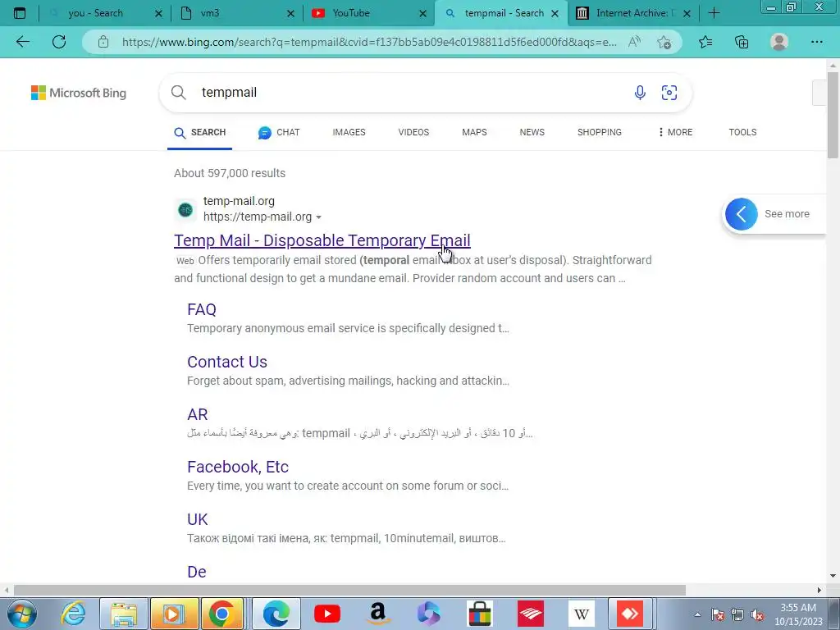Select the IMAGES search tab
The height and width of the screenshot is (630, 840).
[349, 132]
